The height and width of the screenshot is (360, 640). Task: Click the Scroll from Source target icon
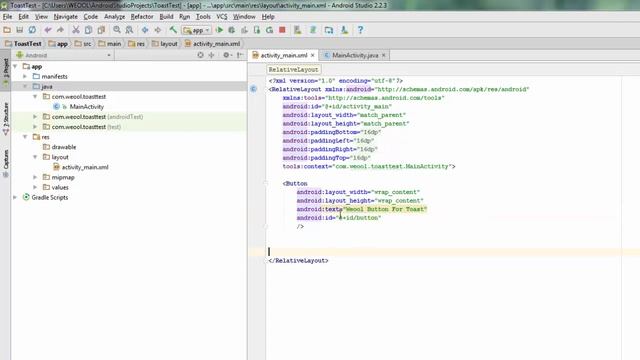pos(200,55)
